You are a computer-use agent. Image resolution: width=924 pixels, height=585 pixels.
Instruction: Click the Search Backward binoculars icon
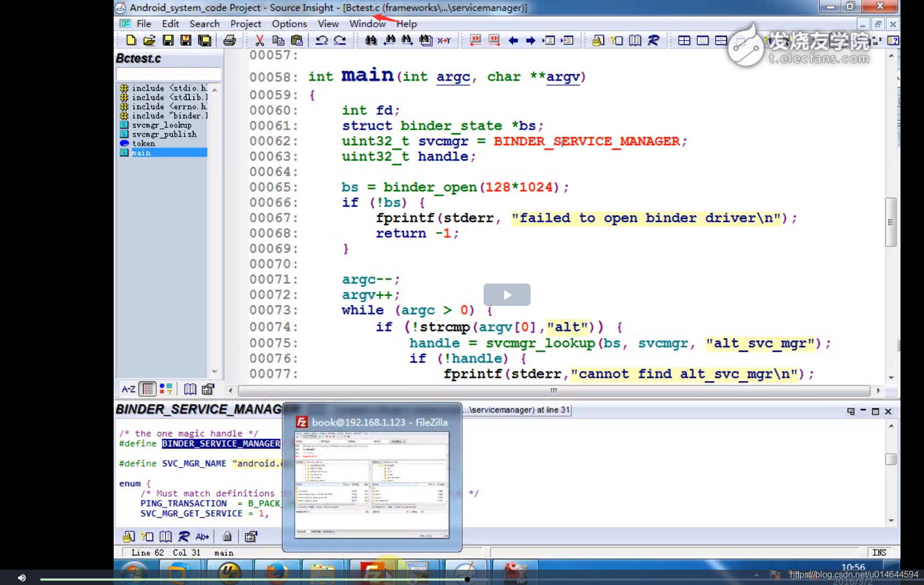pos(390,40)
